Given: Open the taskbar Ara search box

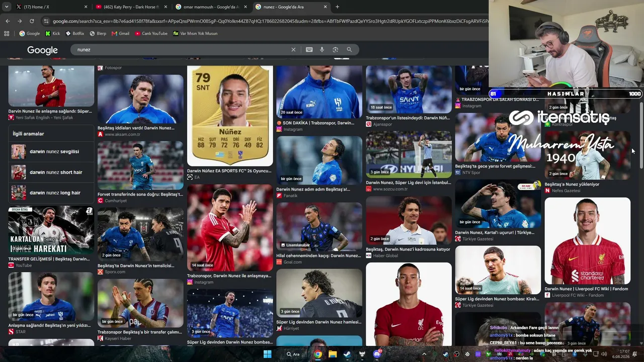Looking at the screenshot, I should click(293, 354).
